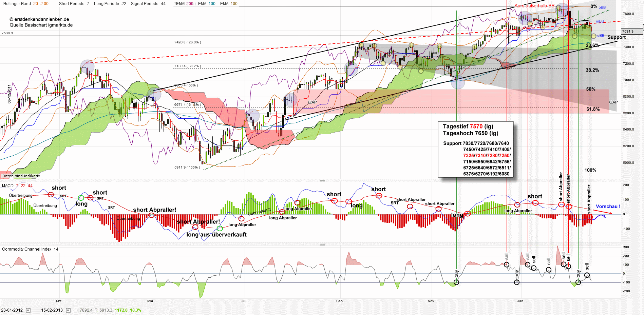Click the bold 'Support' label on chart
Screen dimensions: 644x315
617,37
